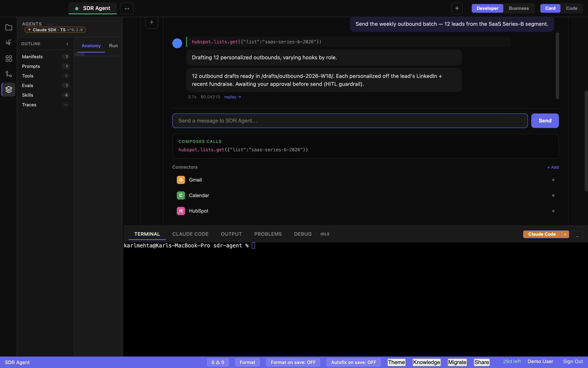Click the Format button in status bar
Image resolution: width=588 pixels, height=368 pixels.
247,362
